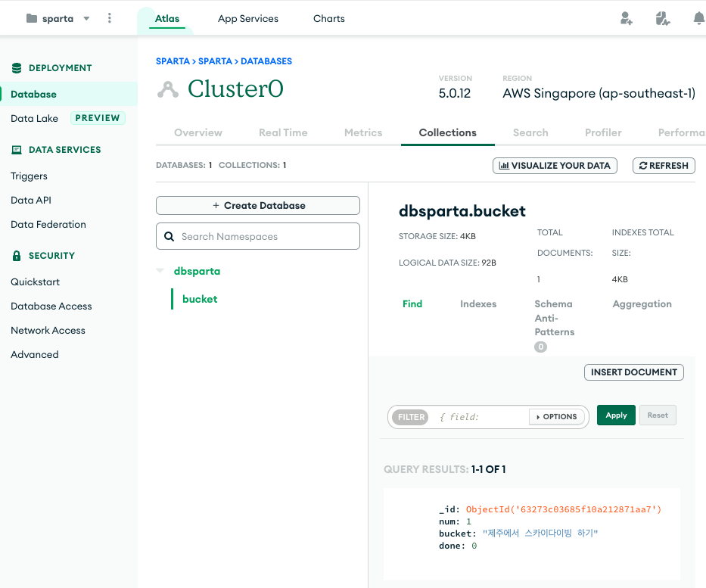Click the Create Database button

click(258, 205)
